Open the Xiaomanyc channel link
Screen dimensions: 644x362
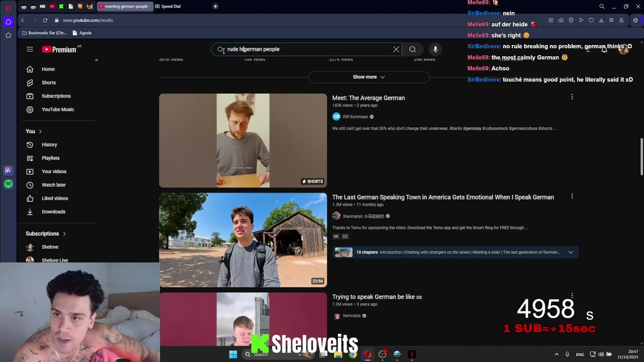(363, 216)
